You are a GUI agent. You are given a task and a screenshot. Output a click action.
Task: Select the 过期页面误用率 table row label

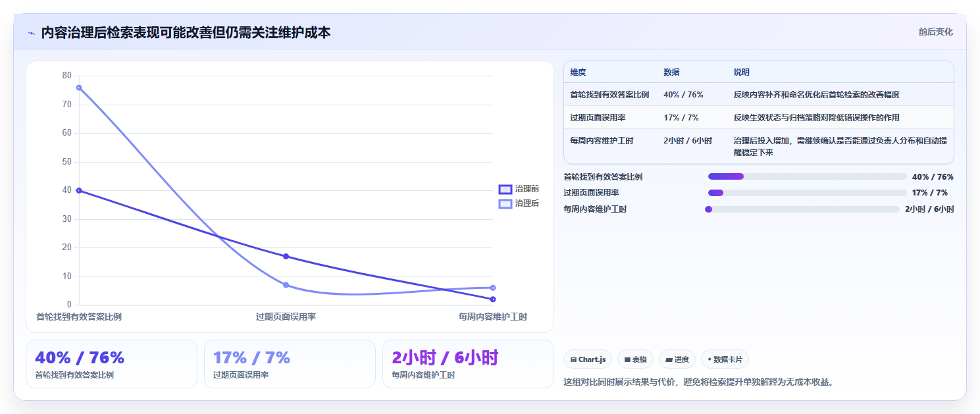tap(598, 118)
